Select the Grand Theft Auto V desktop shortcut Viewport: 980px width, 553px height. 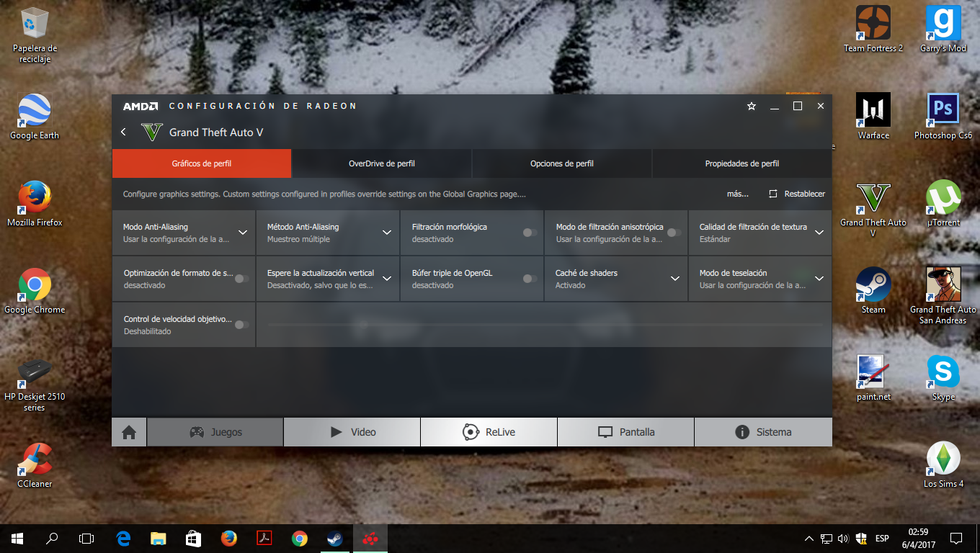click(873, 209)
